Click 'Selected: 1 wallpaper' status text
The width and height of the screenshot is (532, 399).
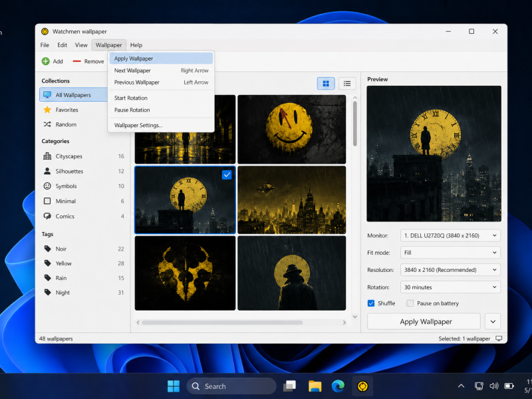coord(464,338)
